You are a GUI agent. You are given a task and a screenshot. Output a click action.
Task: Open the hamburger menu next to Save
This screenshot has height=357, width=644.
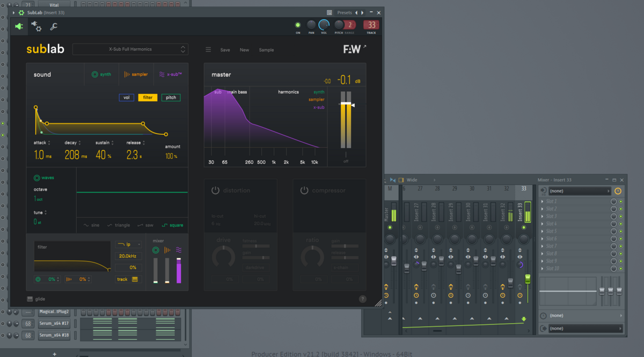(208, 50)
